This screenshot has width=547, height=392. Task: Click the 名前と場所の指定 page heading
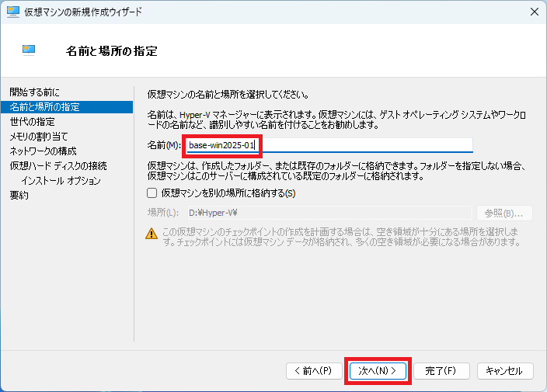[112, 51]
